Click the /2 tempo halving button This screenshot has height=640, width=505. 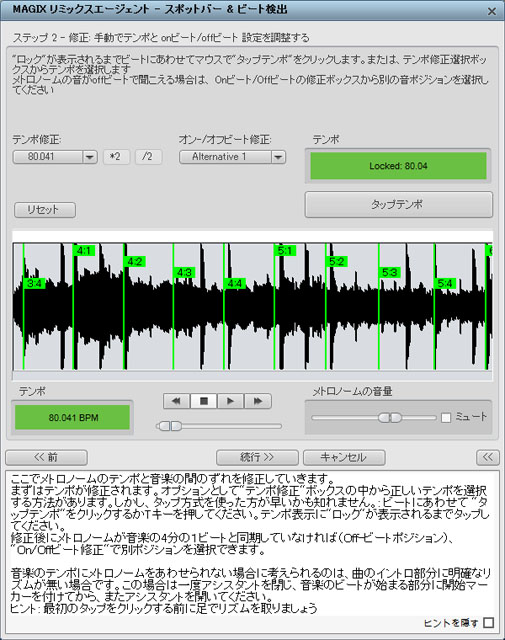coord(148,156)
